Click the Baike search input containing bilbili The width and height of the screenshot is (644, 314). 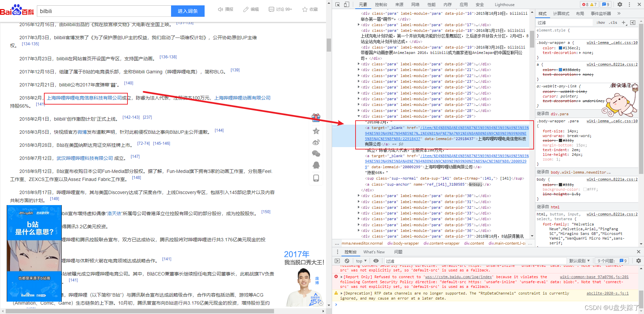coord(104,11)
